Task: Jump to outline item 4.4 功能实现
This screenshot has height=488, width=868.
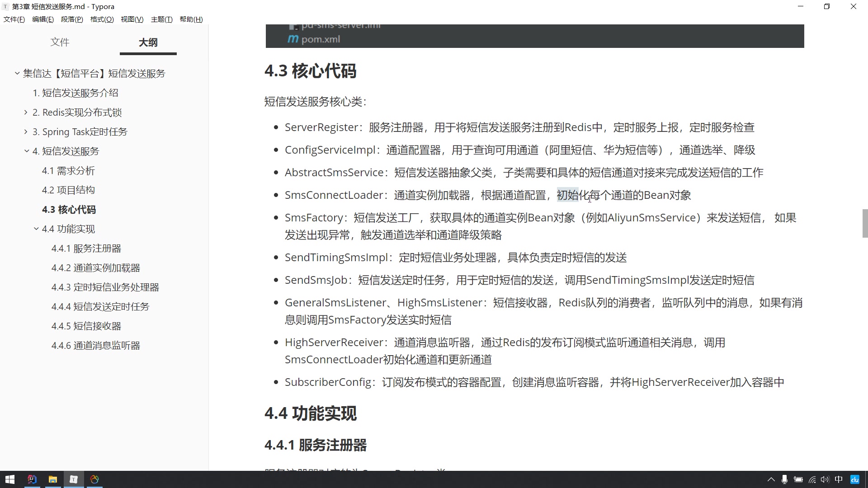Action: tap(68, 229)
